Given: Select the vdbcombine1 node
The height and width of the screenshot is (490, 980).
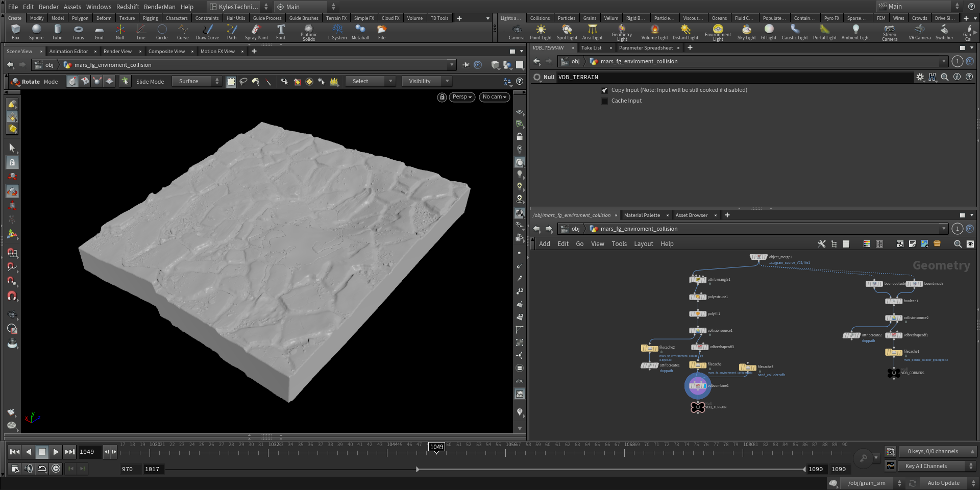Looking at the screenshot, I should point(698,386).
